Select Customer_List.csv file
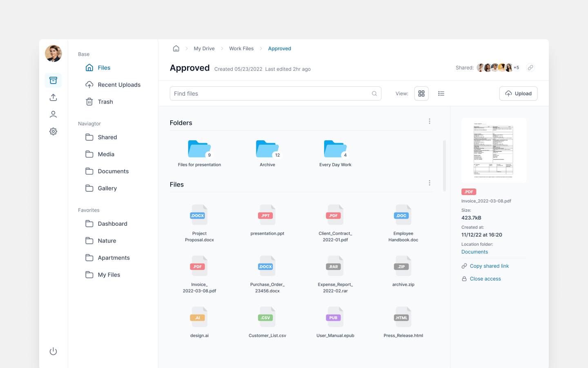The width and height of the screenshot is (588, 368). tap(267, 323)
